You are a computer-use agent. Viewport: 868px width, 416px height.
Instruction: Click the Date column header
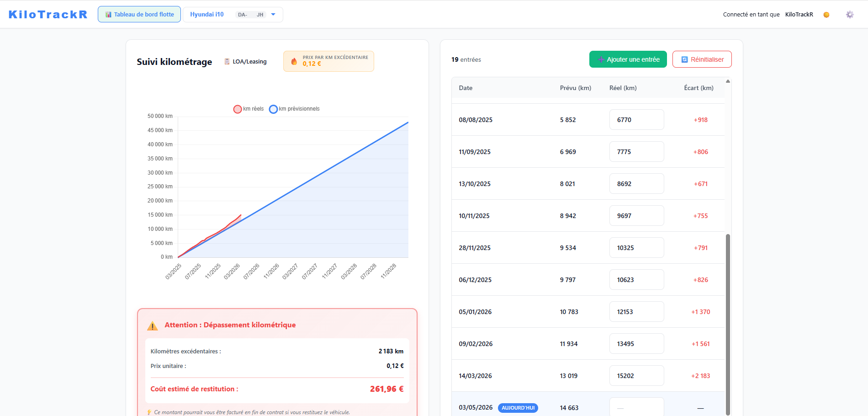point(466,88)
